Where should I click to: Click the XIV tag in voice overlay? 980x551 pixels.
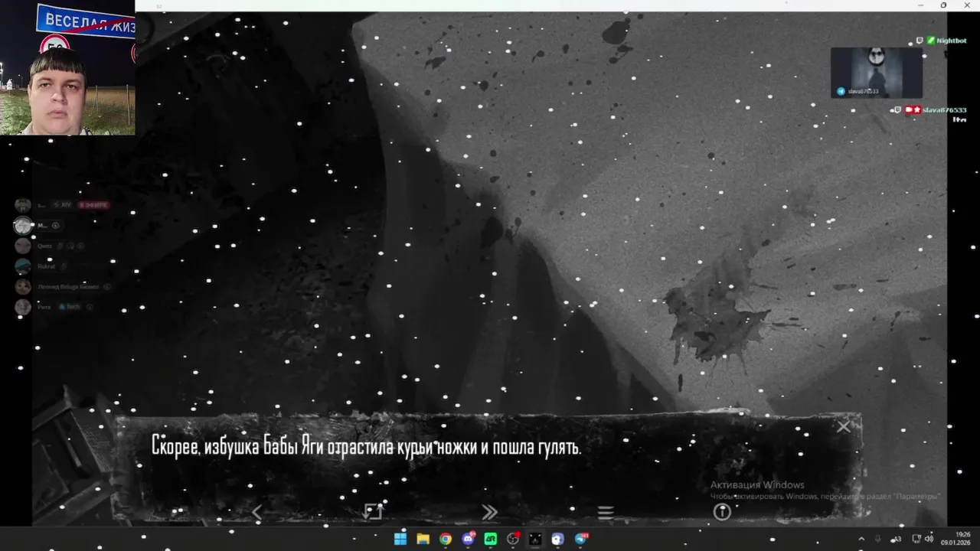click(63, 205)
